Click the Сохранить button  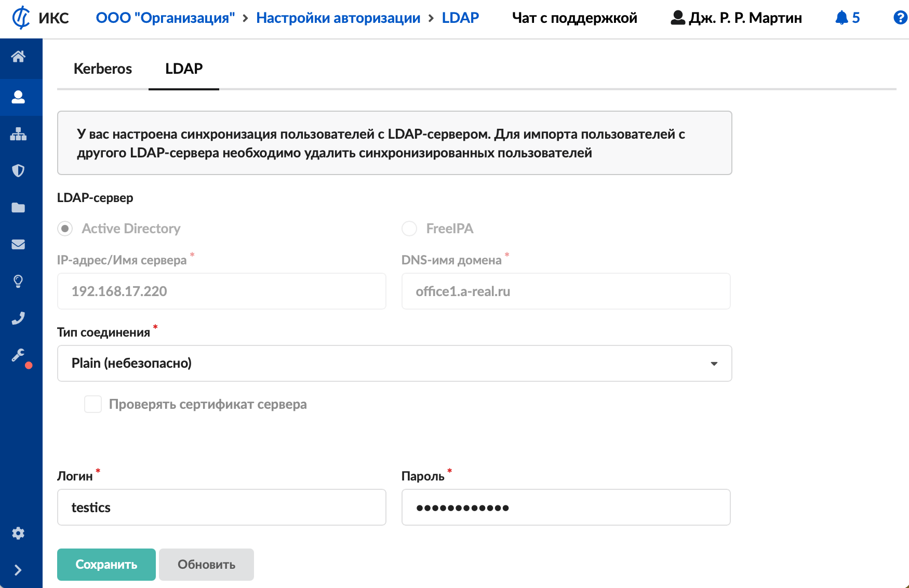106,564
